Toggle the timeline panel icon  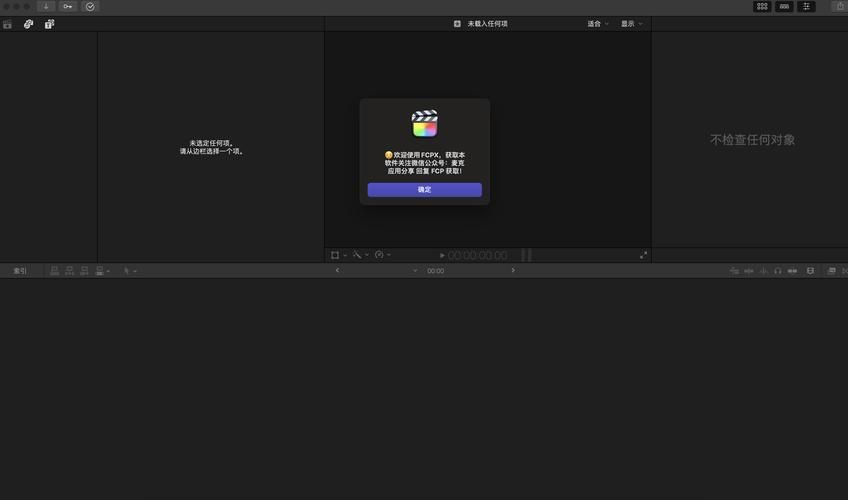pyautogui.click(x=784, y=6)
